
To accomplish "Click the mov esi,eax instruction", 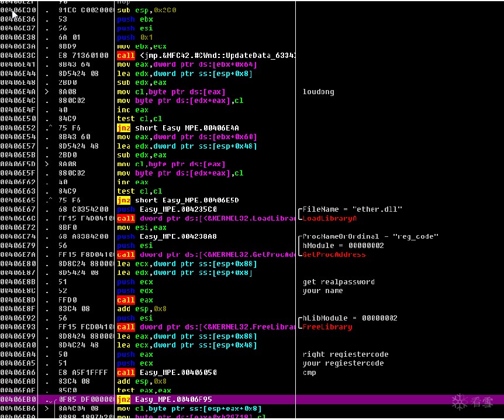I will pyautogui.click(x=141, y=228).
